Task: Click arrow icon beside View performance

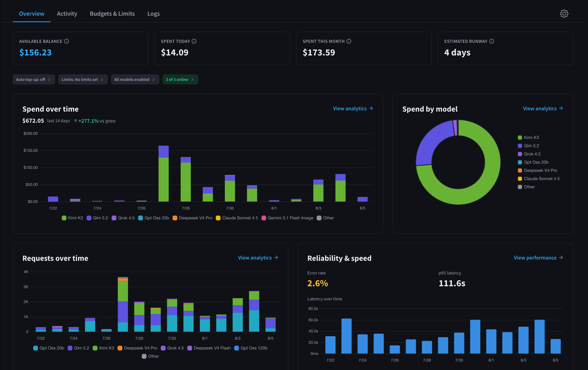Action: click(x=561, y=258)
